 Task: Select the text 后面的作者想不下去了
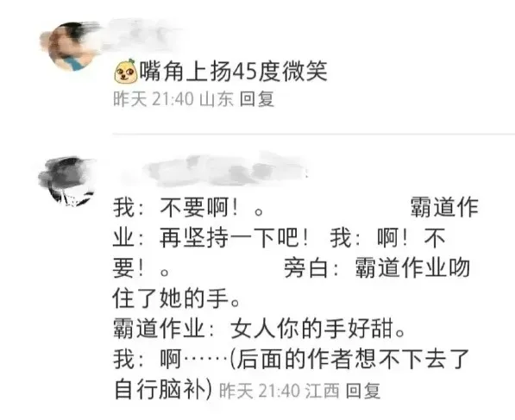pyautogui.click(x=353, y=360)
